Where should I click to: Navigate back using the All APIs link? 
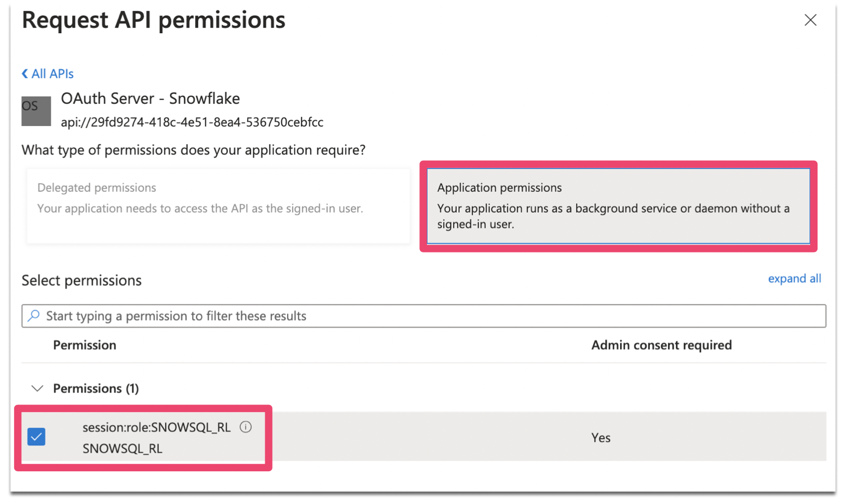pos(52,74)
